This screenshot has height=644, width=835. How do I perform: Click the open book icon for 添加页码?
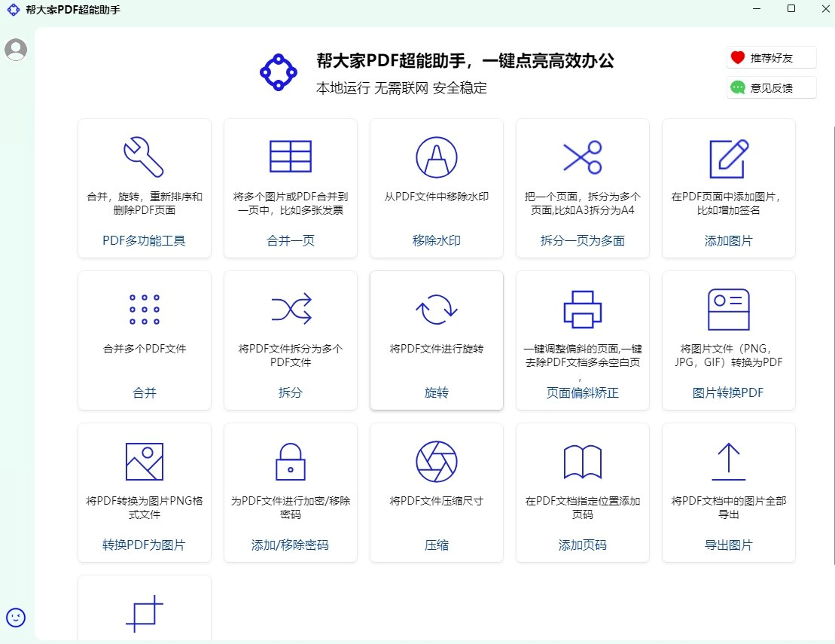pos(583,462)
